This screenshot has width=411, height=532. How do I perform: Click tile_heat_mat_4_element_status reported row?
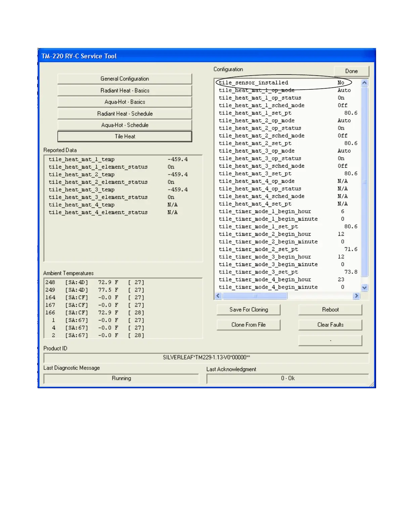123,212
